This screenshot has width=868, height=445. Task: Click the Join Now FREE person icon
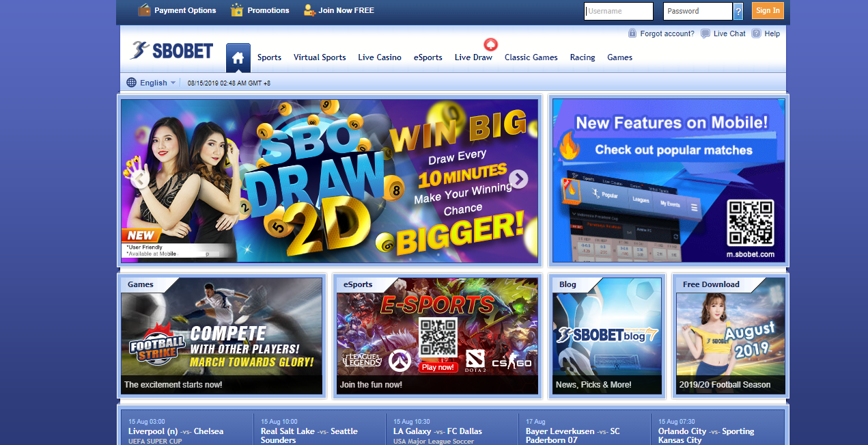point(309,10)
